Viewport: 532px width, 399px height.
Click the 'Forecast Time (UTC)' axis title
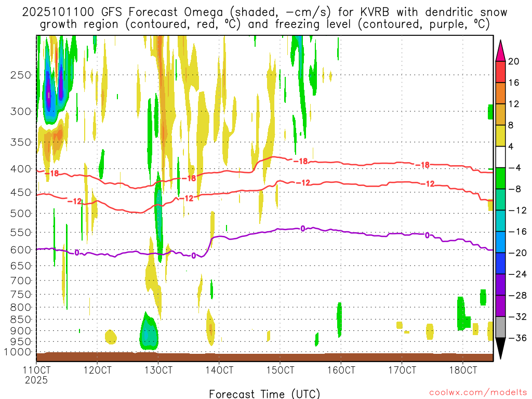coord(264,394)
